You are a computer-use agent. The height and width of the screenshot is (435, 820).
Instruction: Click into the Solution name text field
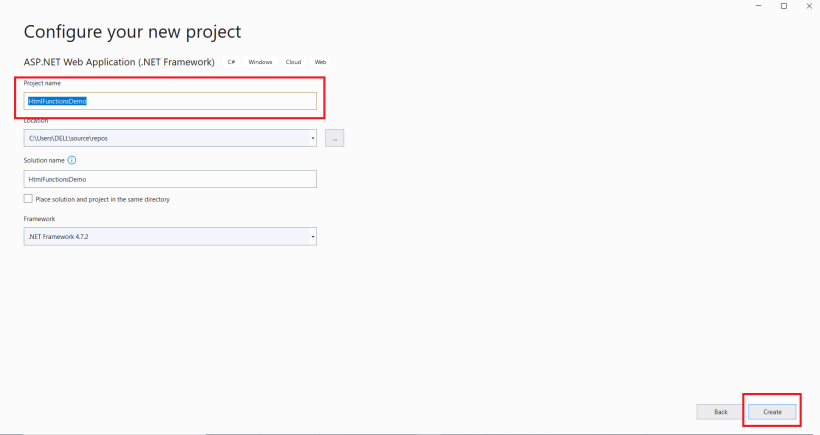(x=170, y=179)
